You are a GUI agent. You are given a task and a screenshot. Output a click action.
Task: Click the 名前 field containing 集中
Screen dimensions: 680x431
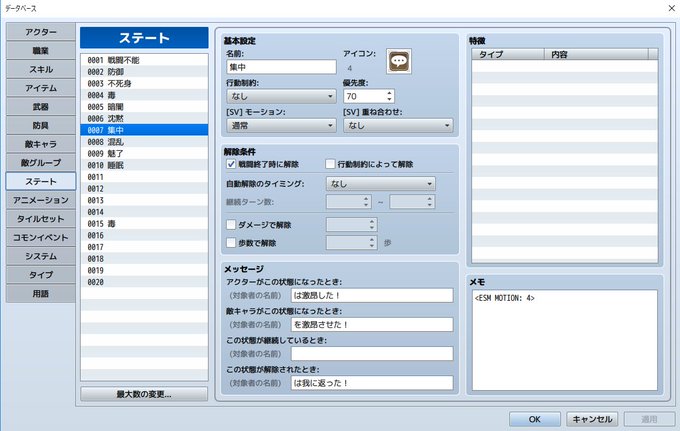[x=281, y=67]
